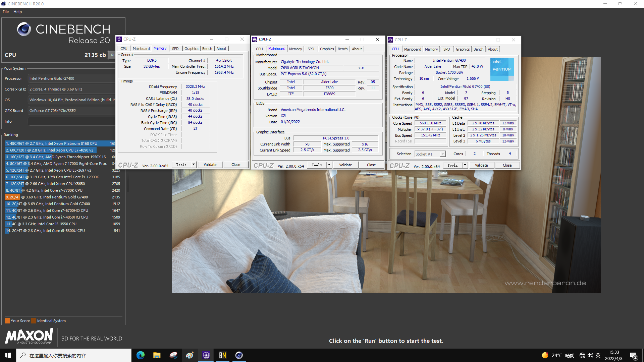The width and height of the screenshot is (644, 362).
Task: Open File Explorer from taskbar
Action: (x=157, y=355)
